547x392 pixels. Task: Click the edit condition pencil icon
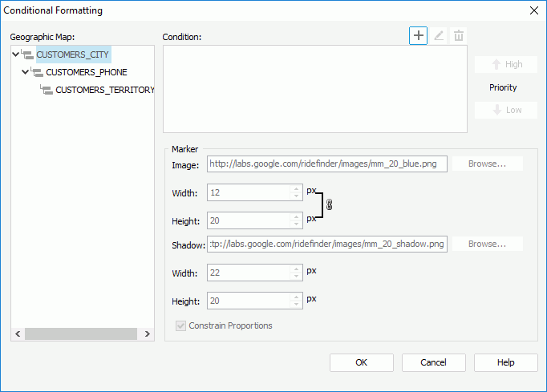pyautogui.click(x=439, y=35)
